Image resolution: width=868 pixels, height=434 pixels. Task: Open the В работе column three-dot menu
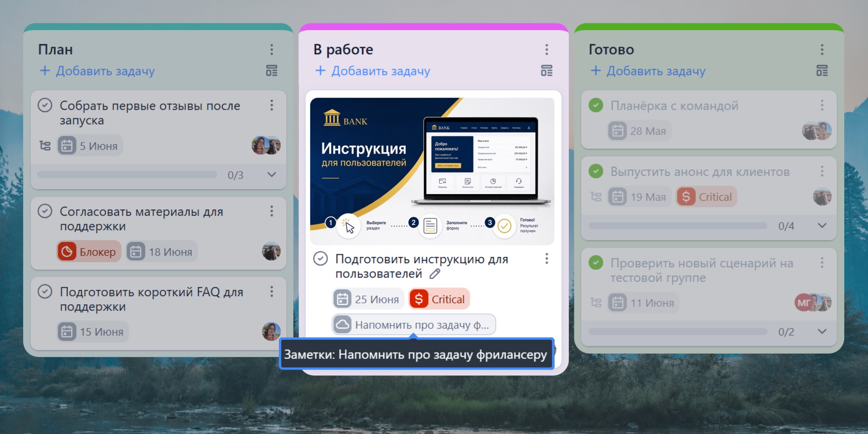(547, 50)
